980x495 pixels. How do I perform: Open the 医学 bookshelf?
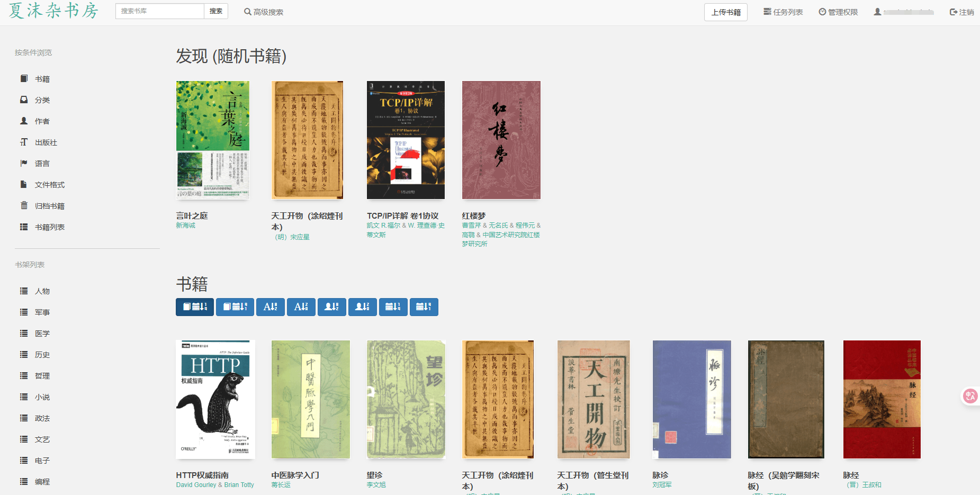(42, 334)
